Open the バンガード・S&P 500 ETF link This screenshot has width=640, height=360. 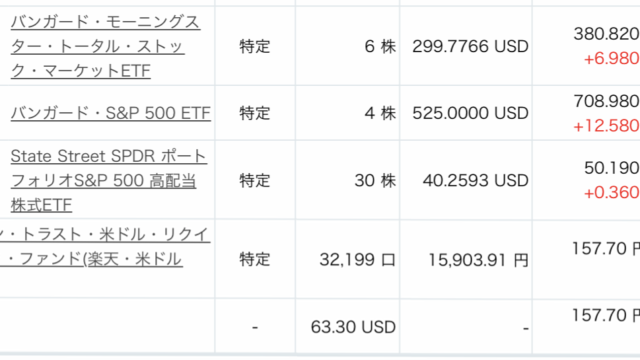111,113
